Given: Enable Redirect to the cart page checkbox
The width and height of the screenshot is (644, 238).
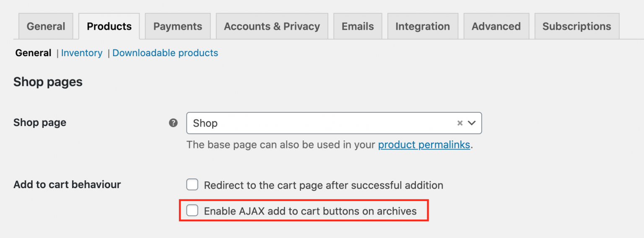Looking at the screenshot, I should (x=192, y=184).
